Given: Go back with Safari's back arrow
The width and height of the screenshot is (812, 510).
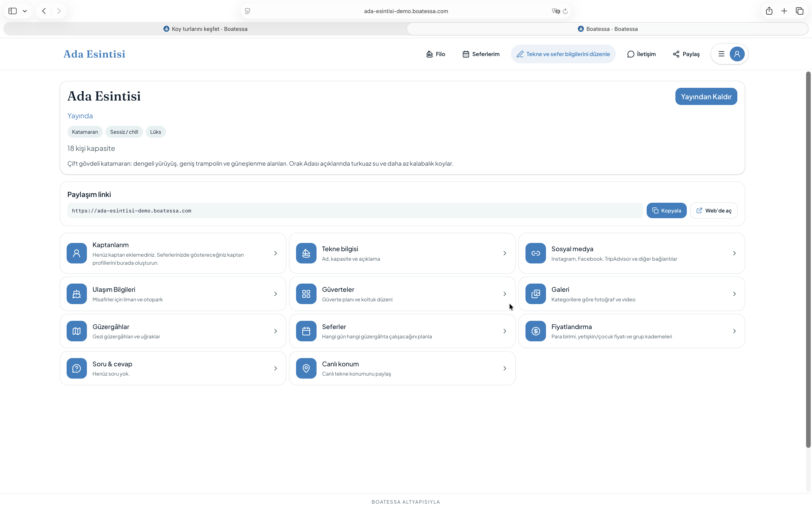Looking at the screenshot, I should click(x=44, y=11).
